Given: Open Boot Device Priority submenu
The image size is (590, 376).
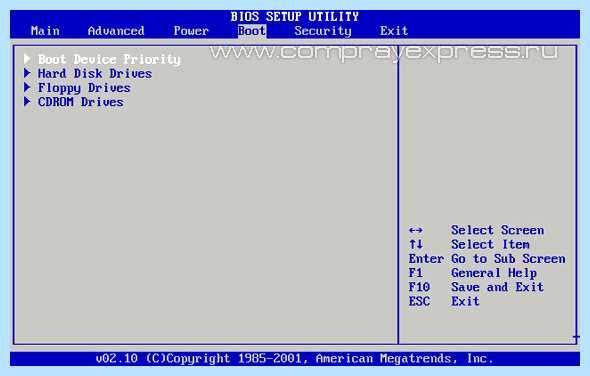Looking at the screenshot, I should pos(109,59).
